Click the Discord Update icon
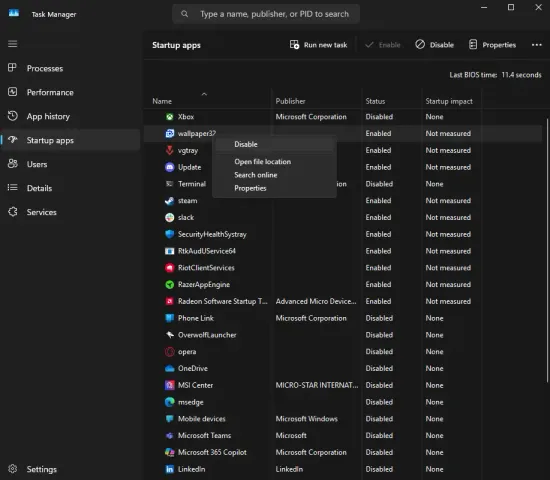Image resolution: width=550 pixels, height=480 pixels. [169, 167]
